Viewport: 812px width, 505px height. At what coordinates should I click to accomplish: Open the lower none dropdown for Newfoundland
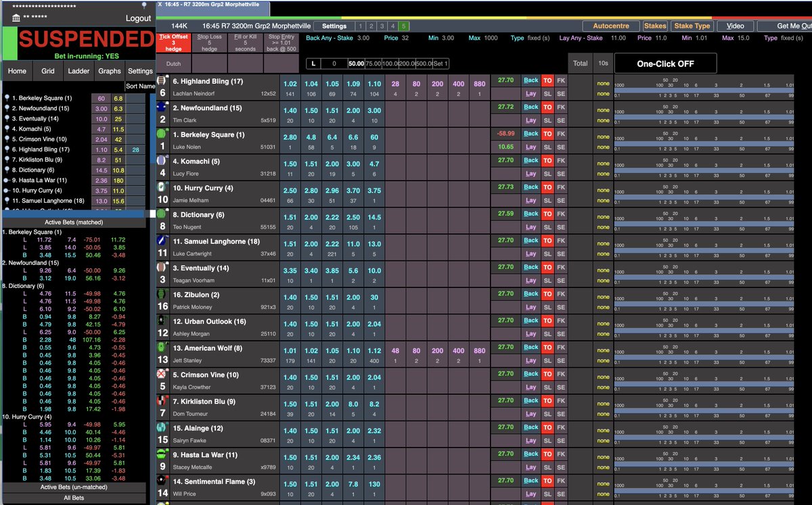pyautogui.click(x=603, y=120)
